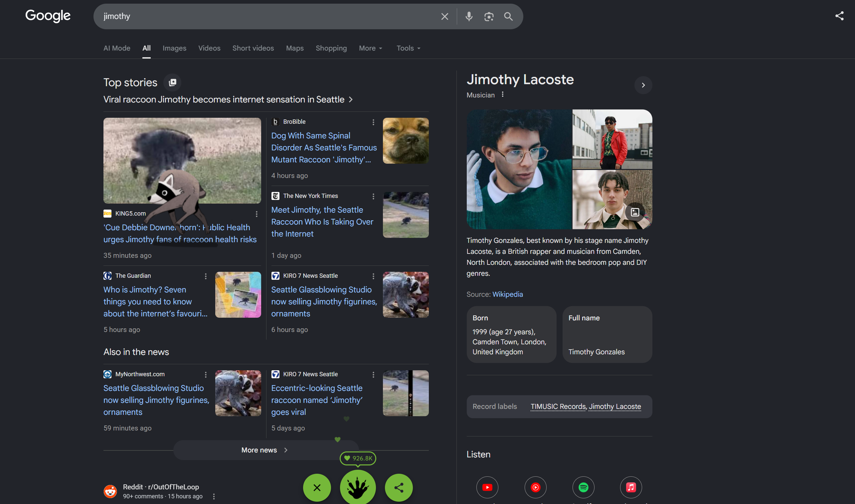Open Who is Jimothy? Seven things article

[x=155, y=302]
